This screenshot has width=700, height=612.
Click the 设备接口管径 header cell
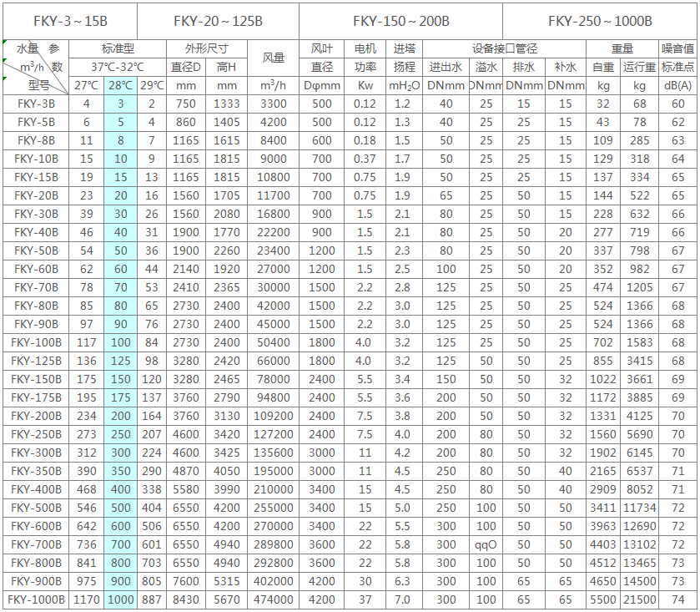[505, 48]
